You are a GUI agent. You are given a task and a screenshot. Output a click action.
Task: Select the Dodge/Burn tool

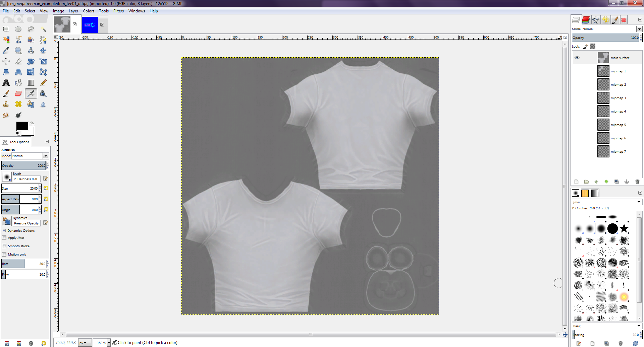(x=18, y=115)
